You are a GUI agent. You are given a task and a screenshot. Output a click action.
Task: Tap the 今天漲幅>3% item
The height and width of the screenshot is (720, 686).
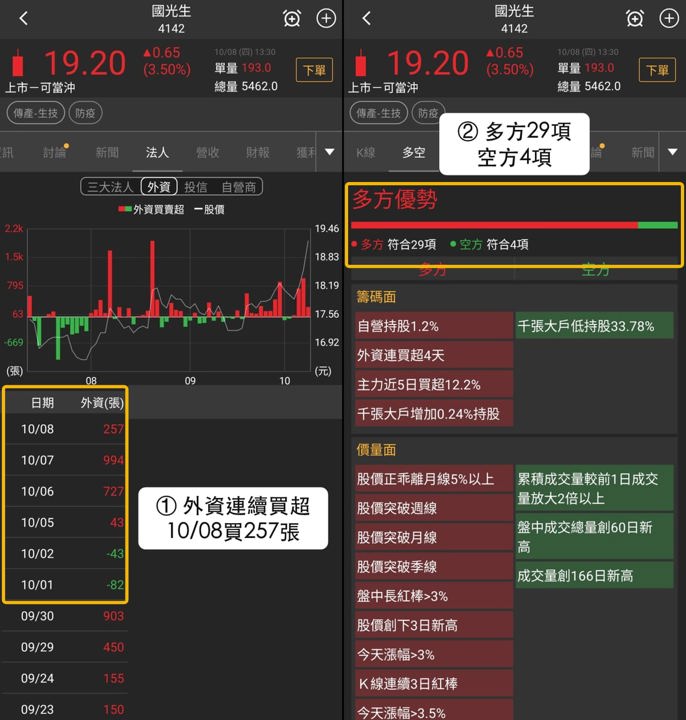coord(434,654)
